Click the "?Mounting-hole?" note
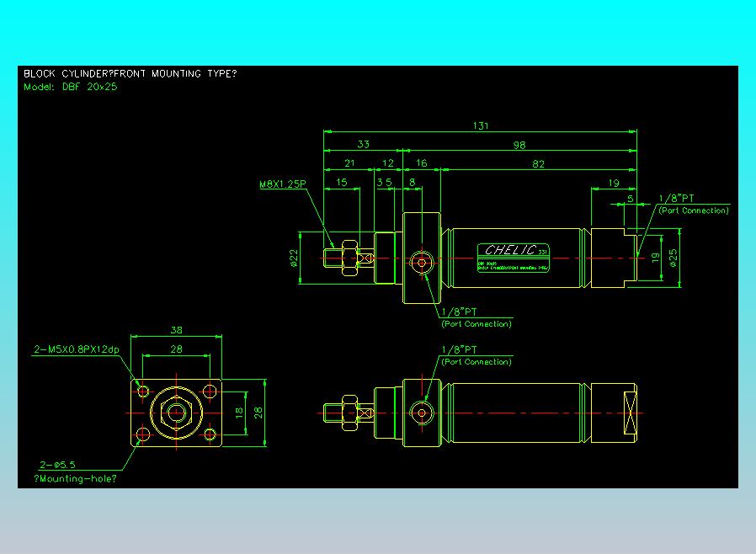756x554 pixels. pyautogui.click(x=75, y=479)
